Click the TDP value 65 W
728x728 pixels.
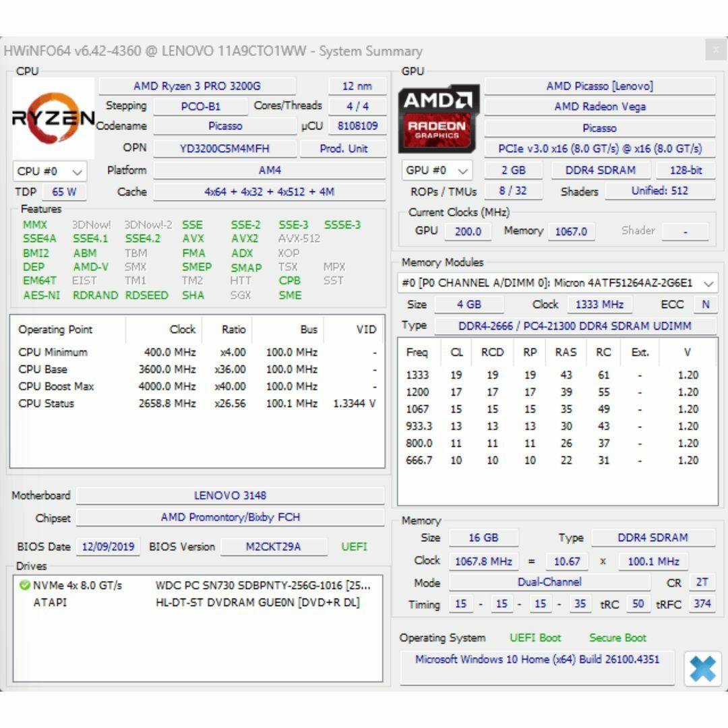[x=64, y=191]
